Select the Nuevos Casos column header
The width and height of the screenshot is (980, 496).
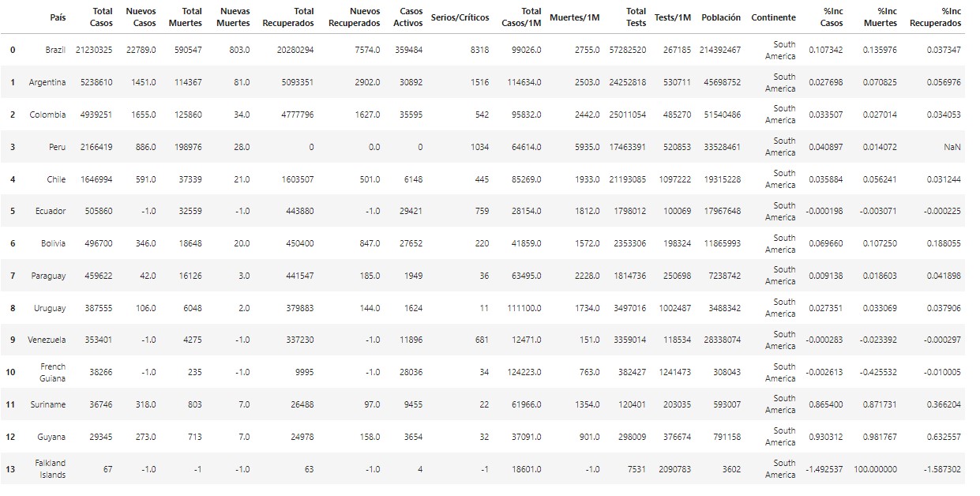point(141,17)
